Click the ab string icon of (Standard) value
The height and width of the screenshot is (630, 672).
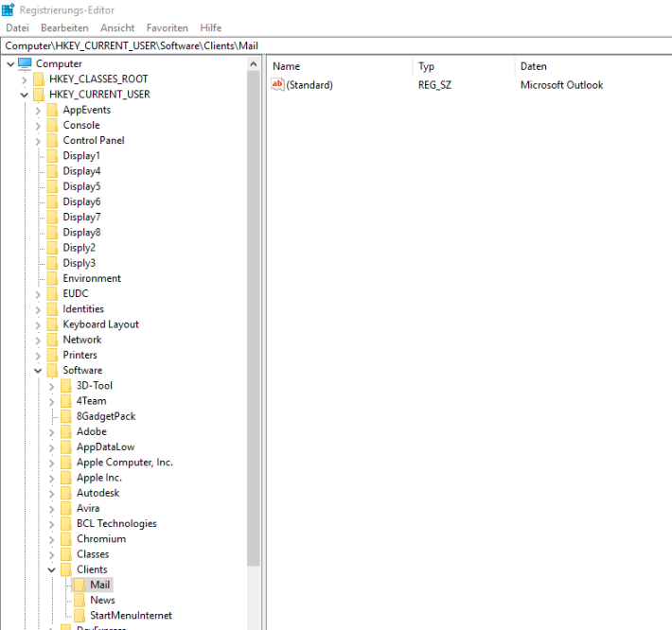click(x=277, y=84)
